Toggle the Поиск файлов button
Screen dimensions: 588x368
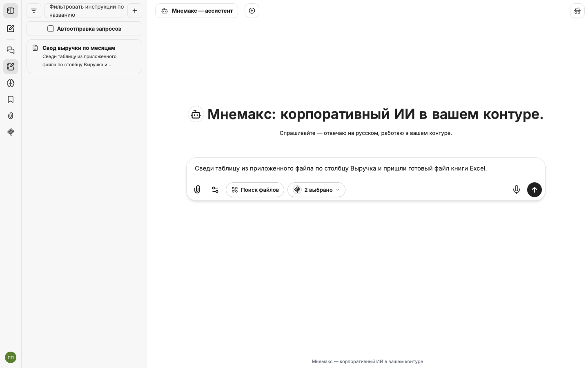pyautogui.click(x=255, y=190)
